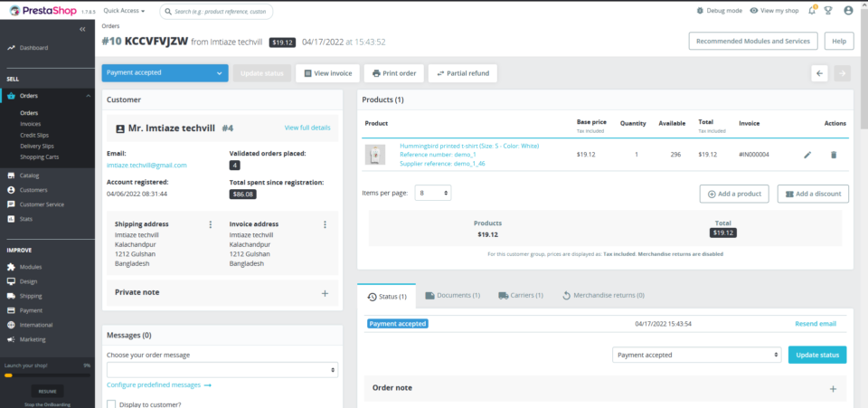This screenshot has width=868, height=408.
Task: Click the 'View invoice' button
Action: point(327,73)
